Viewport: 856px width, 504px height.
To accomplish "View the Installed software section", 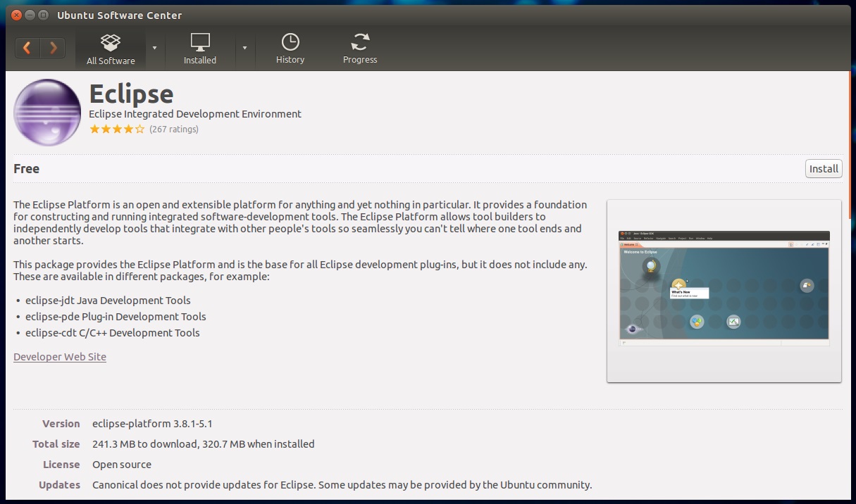I will point(199,48).
